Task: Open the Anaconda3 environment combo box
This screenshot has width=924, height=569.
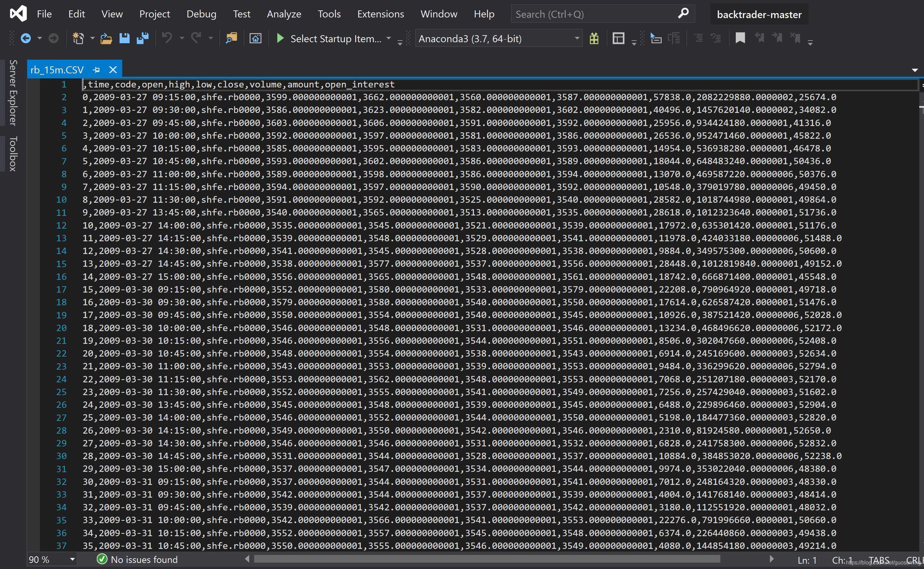Action: [499, 39]
